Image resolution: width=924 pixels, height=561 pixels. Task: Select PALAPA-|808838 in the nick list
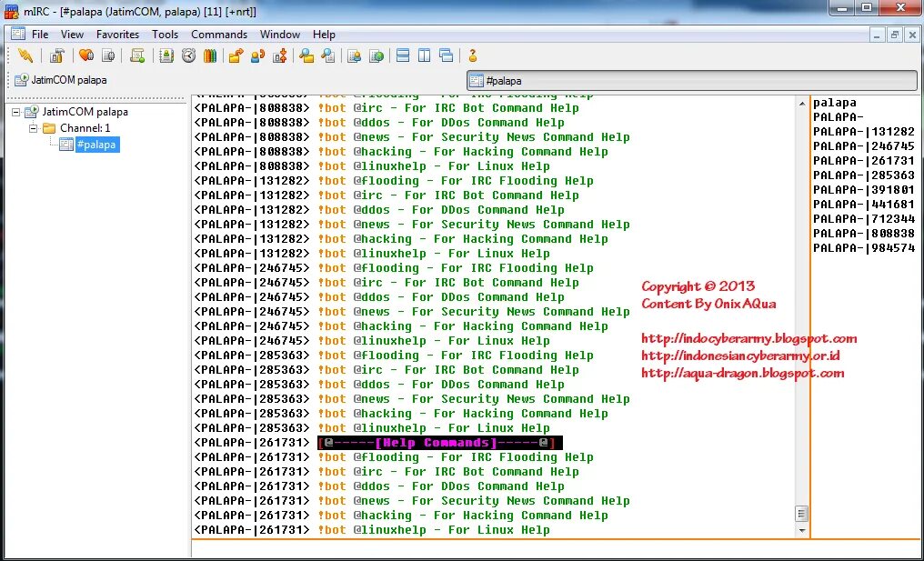pyautogui.click(x=864, y=234)
